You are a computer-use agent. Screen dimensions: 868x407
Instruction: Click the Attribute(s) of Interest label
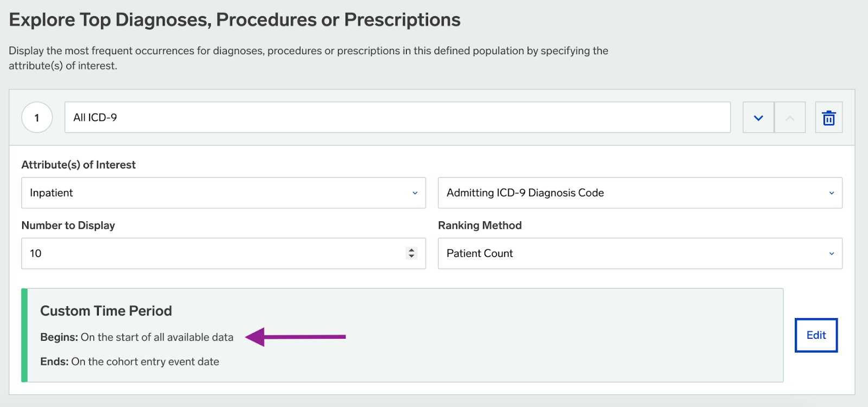click(x=79, y=165)
